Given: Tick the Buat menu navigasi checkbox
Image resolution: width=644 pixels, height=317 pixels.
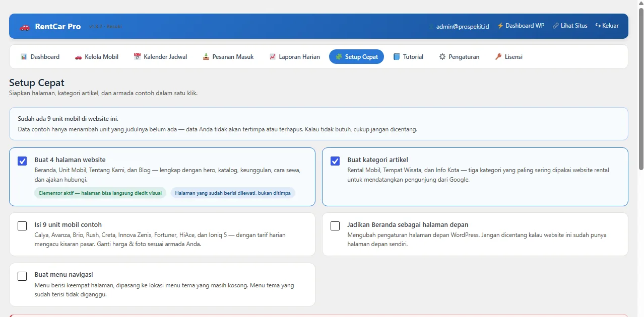Looking at the screenshot, I should click(22, 276).
